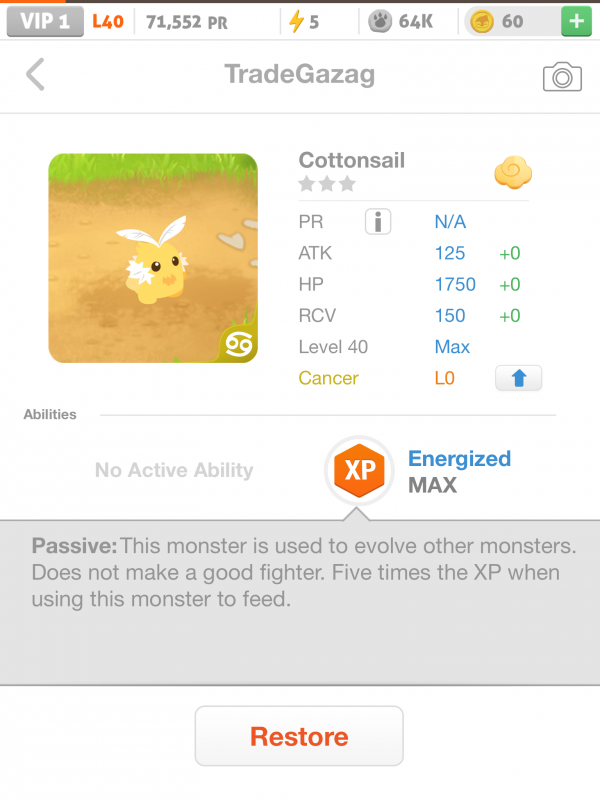Viewport: 600px width, 800px height.
Task: Tap the orange XP Energized badge
Action: point(359,471)
